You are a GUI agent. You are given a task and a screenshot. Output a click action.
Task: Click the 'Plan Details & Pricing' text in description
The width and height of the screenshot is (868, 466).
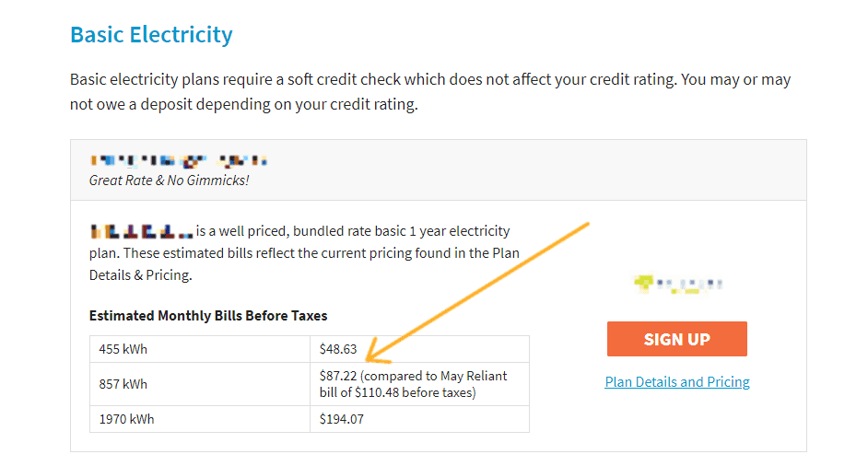point(140,275)
